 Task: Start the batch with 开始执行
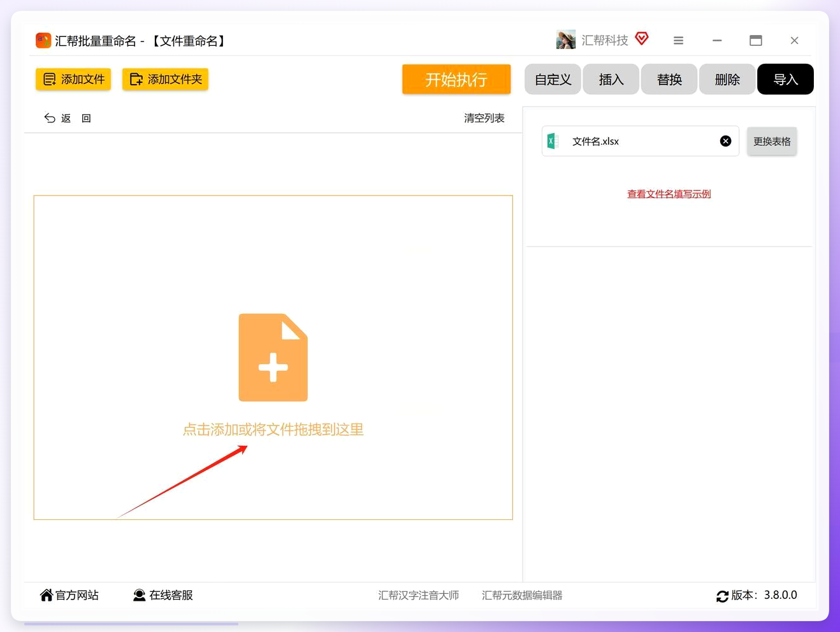point(456,80)
